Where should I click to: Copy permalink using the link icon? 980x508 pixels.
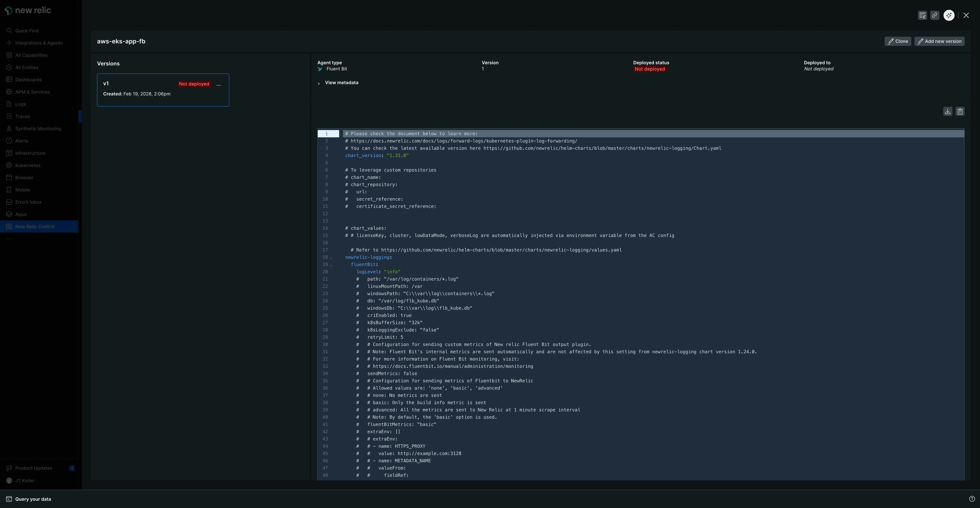(934, 15)
